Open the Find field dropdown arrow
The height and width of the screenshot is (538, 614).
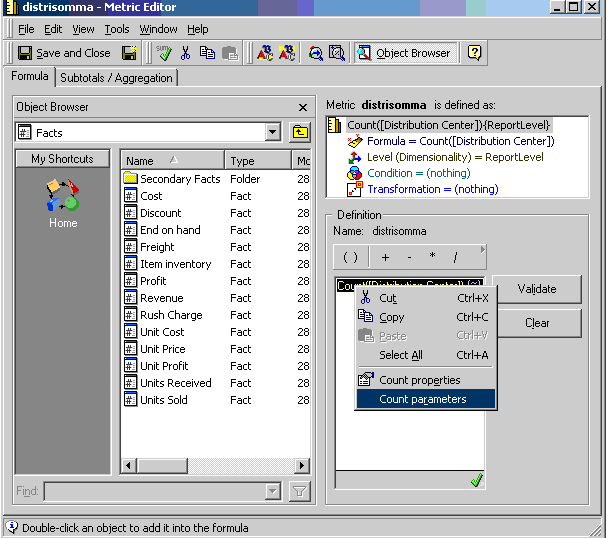tap(273, 491)
